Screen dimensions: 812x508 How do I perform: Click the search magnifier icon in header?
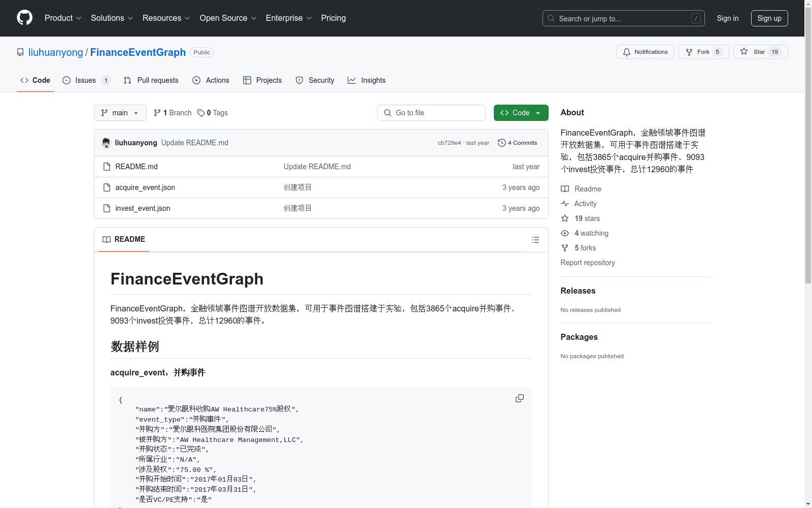(551, 18)
